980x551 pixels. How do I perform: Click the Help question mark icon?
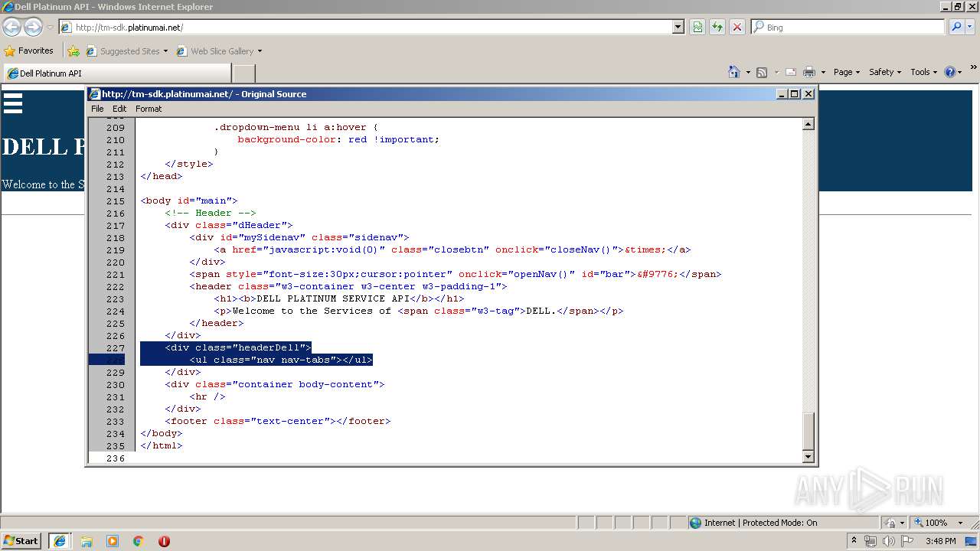point(950,72)
